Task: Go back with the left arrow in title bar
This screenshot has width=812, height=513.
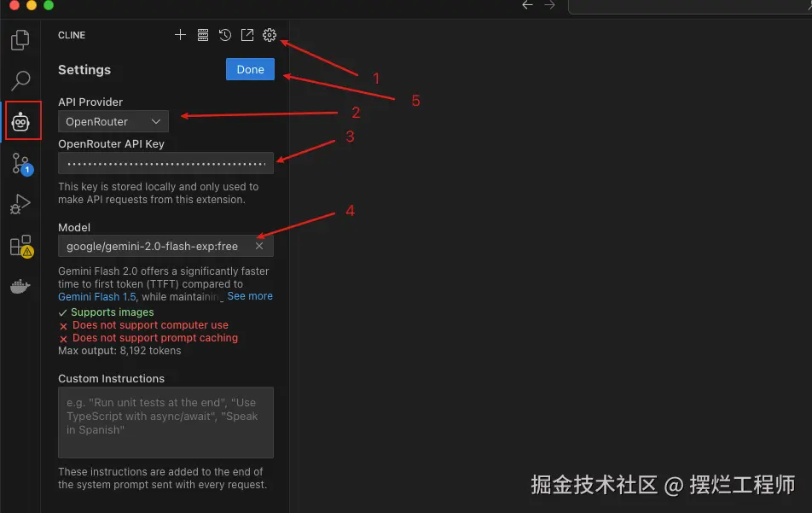Action: (x=527, y=5)
